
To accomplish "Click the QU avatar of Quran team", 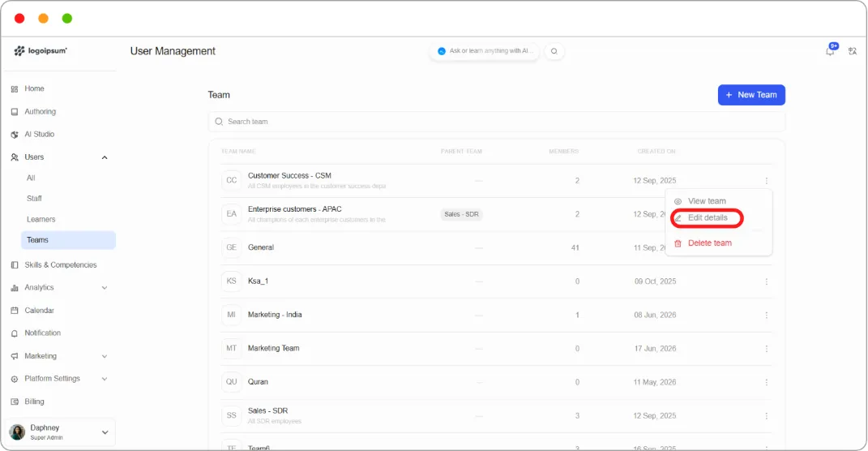I will click(x=232, y=382).
